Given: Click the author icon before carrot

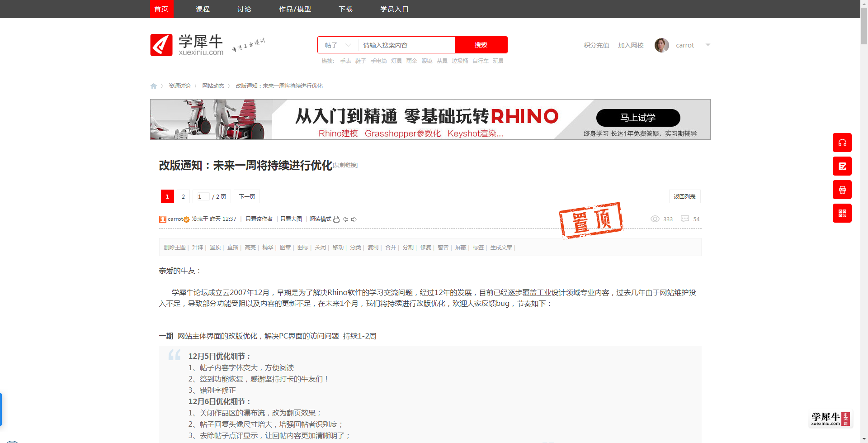Looking at the screenshot, I should click(163, 219).
